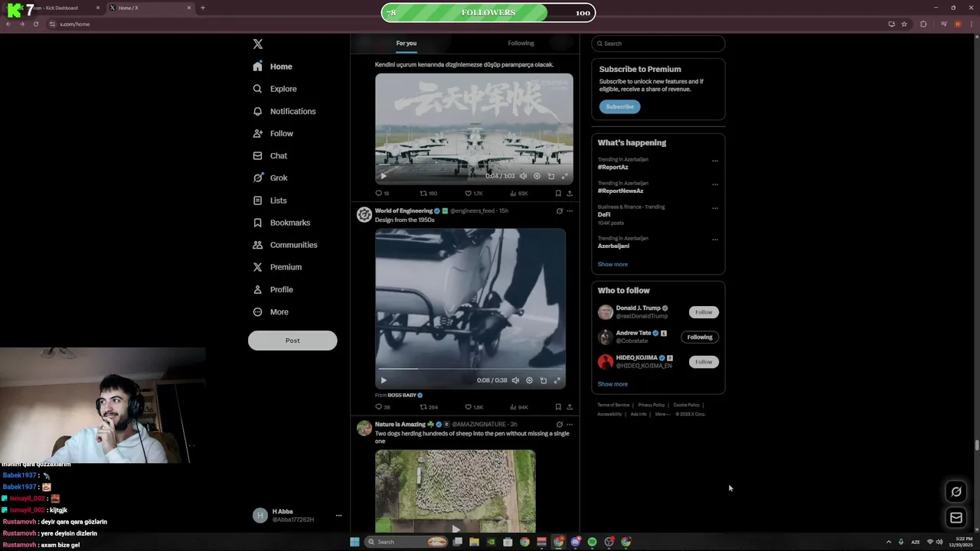
Task: Toggle picture-in-picture on 1950s design video
Action: (543, 380)
